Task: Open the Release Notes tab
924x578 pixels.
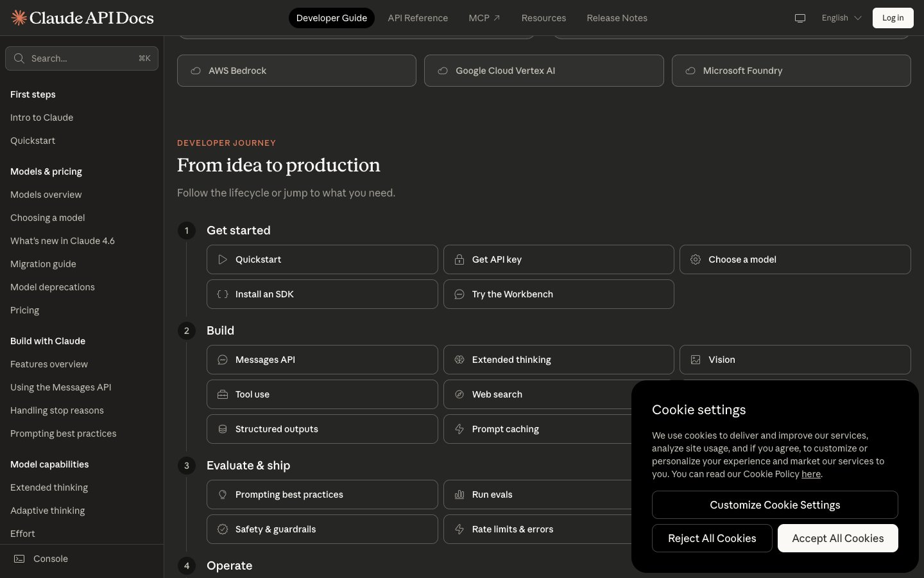Action: pos(617,18)
